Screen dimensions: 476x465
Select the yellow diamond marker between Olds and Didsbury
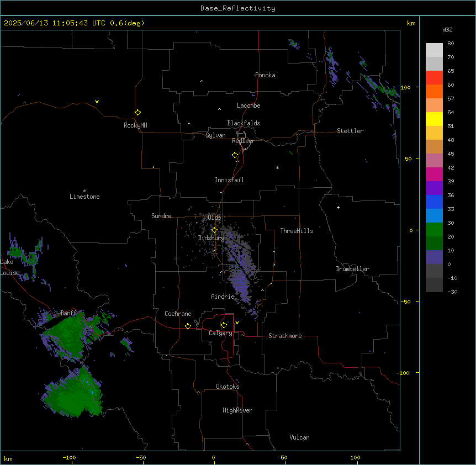coord(214,230)
